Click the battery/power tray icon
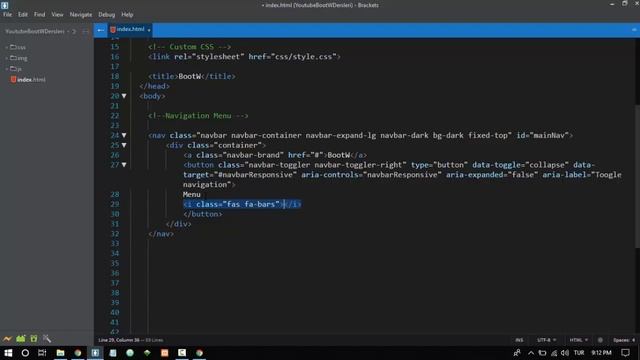The image size is (640, 360). coord(542,353)
